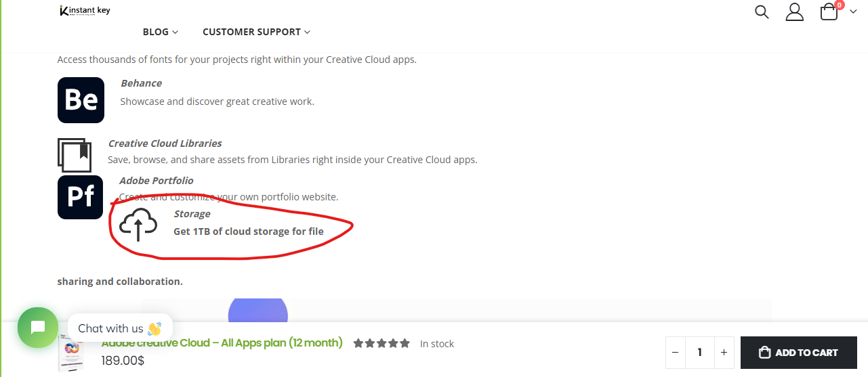The width and height of the screenshot is (868, 377).
Task: Click the five-star rating
Action: coord(381,344)
